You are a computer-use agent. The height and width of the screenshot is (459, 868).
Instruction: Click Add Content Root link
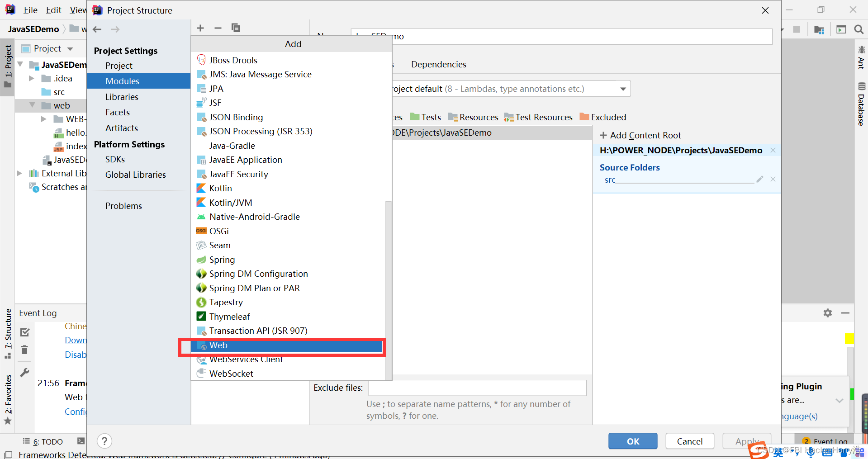tap(640, 135)
